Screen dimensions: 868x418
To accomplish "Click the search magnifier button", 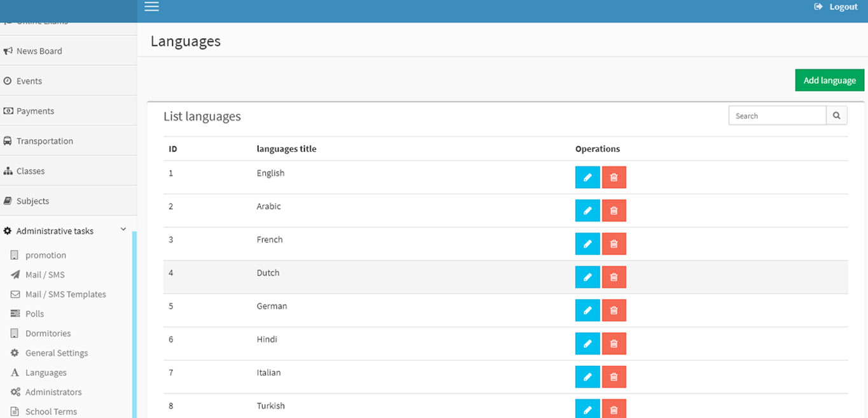I will pyautogui.click(x=837, y=116).
